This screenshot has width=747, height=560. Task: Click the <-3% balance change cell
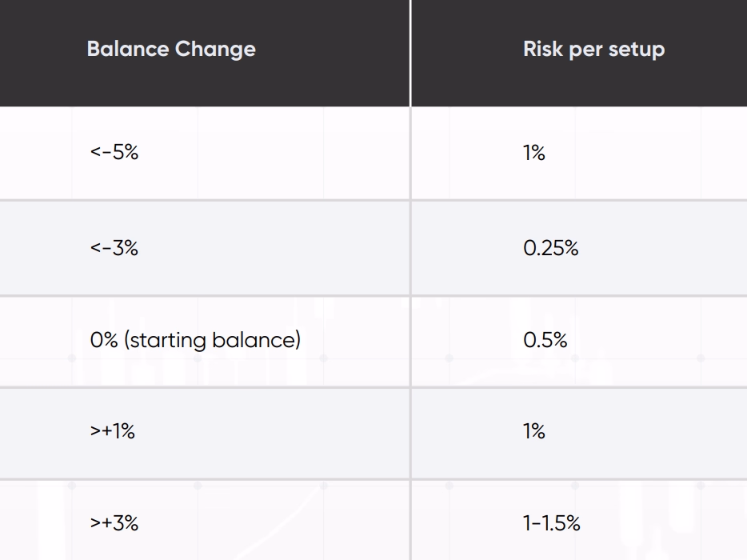coord(114,248)
